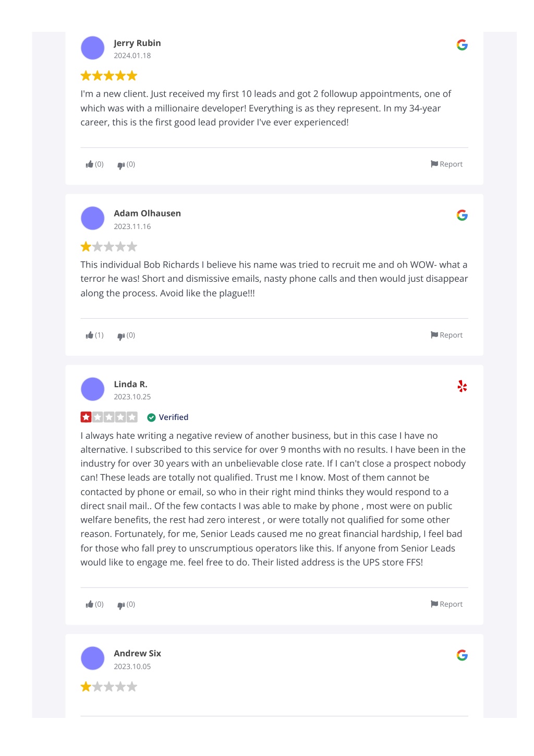This screenshot has height=756, width=534.
Task: Click the Google icon on Adam Olhausen's review
Action: [462, 215]
